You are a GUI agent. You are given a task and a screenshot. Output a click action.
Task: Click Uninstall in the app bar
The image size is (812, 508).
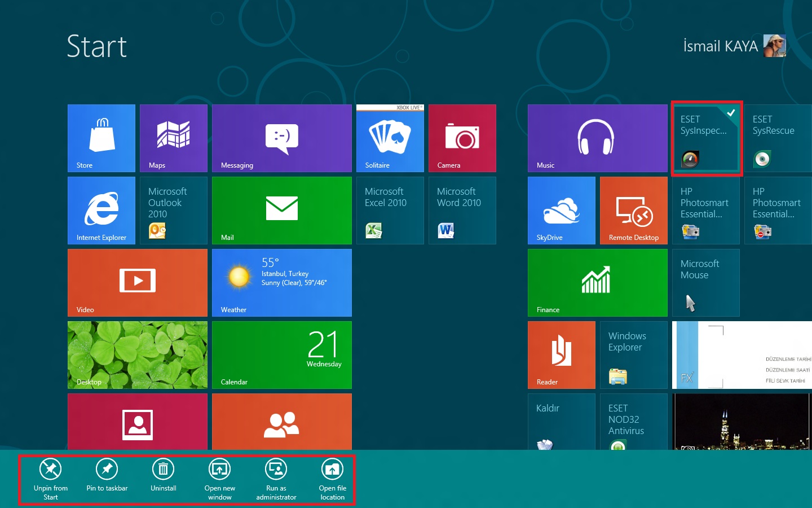pos(164,475)
